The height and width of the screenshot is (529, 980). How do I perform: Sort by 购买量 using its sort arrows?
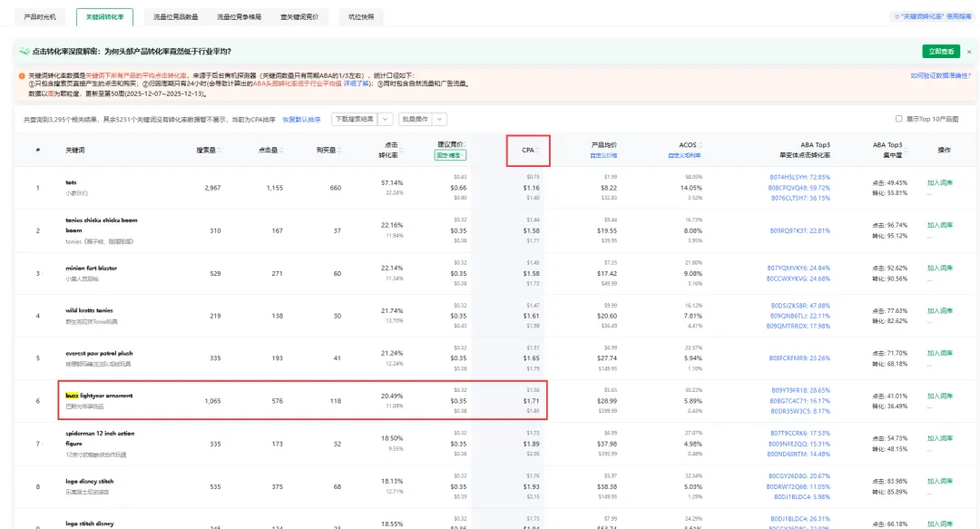[x=338, y=150]
